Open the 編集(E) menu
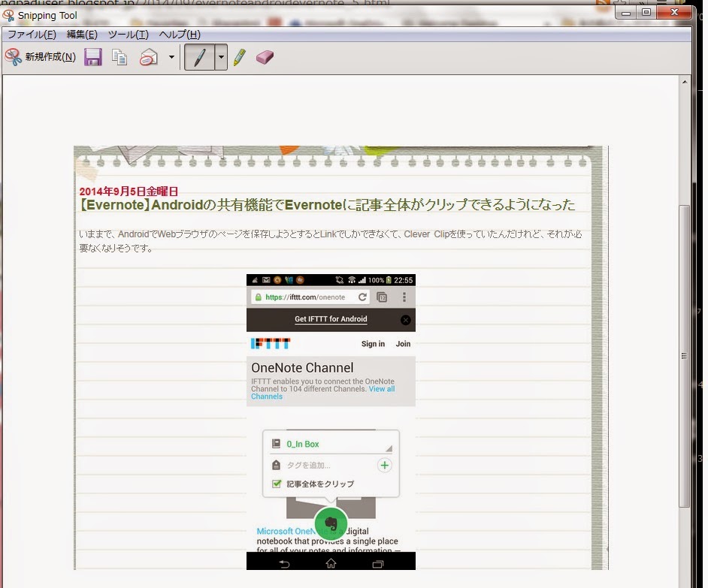 82,35
